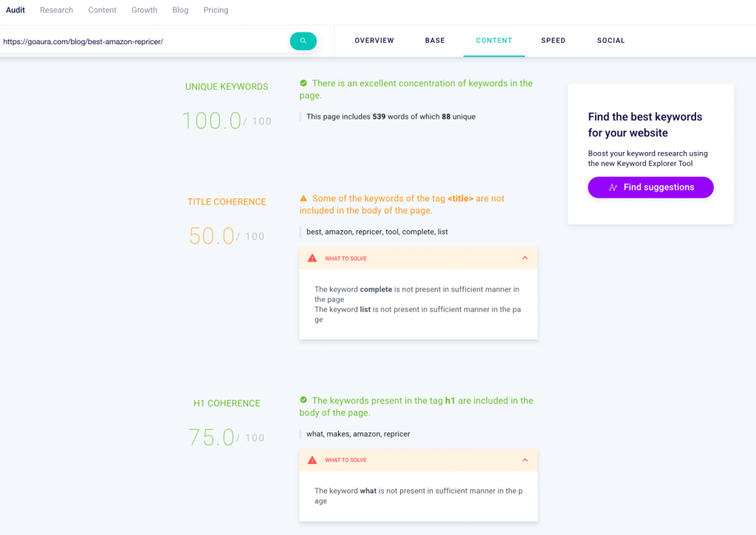
Task: Open the Growth menu item
Action: pyautogui.click(x=144, y=10)
